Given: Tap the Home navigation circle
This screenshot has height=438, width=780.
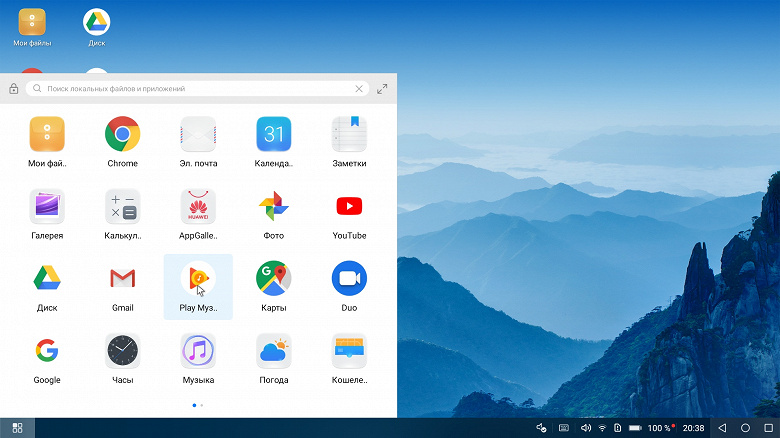Looking at the screenshot, I should 745,428.
